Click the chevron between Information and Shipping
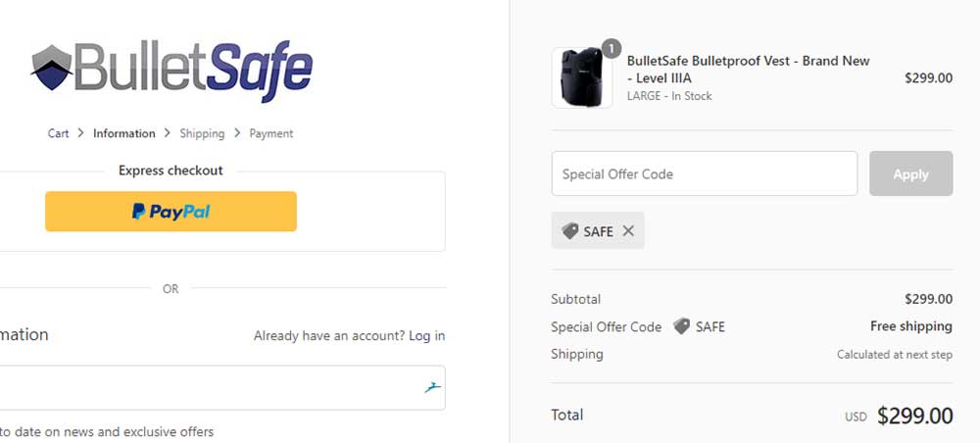This screenshot has height=443, width=980. click(x=168, y=133)
